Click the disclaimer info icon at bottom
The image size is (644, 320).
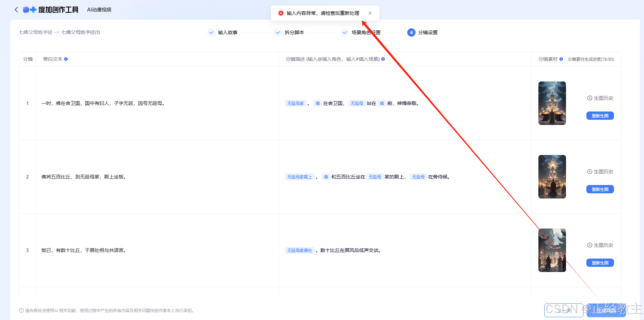pos(21,310)
